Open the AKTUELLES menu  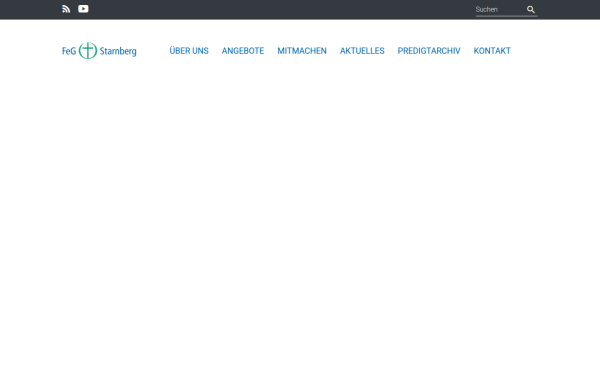coord(362,51)
